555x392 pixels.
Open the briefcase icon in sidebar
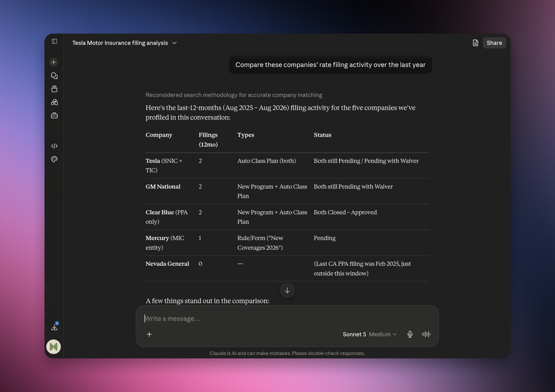click(54, 115)
